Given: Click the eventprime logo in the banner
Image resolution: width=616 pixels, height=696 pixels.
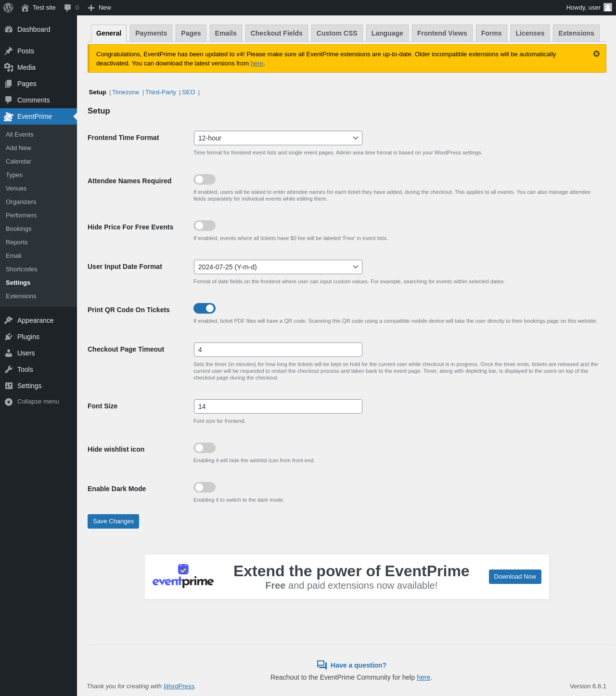Looking at the screenshot, I should pyautogui.click(x=183, y=576).
